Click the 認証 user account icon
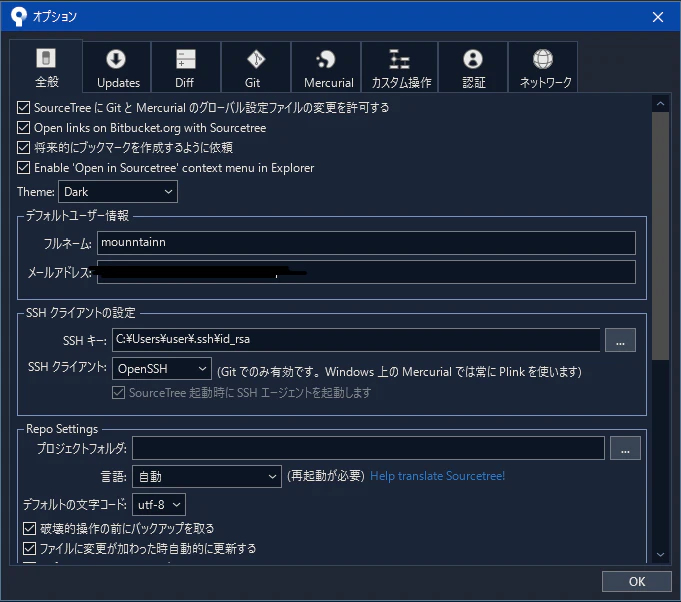Image resolution: width=681 pixels, height=602 pixels. [473, 59]
